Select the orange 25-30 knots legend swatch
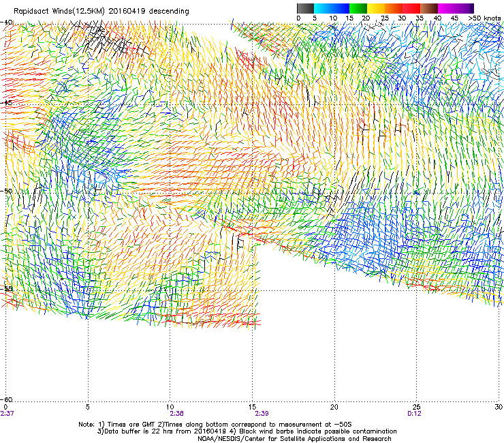 click(394, 8)
